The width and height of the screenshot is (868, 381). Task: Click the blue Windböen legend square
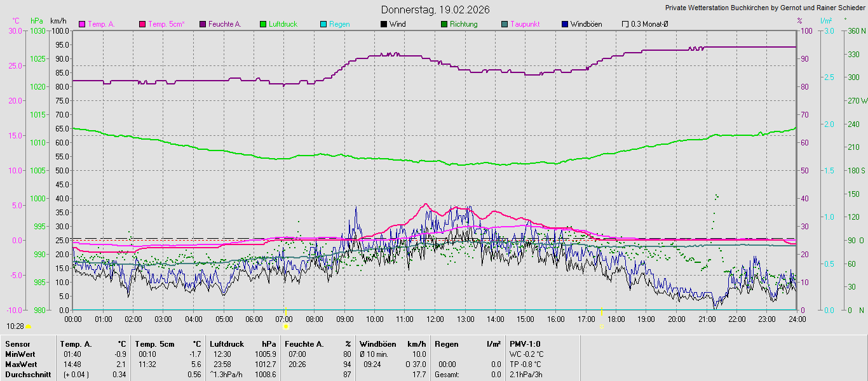[565, 24]
